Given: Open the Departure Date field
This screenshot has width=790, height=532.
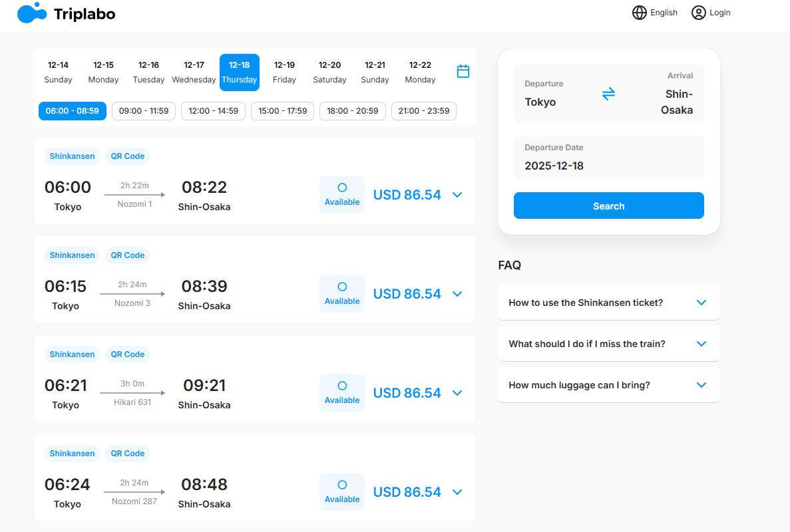Looking at the screenshot, I should click(608, 158).
